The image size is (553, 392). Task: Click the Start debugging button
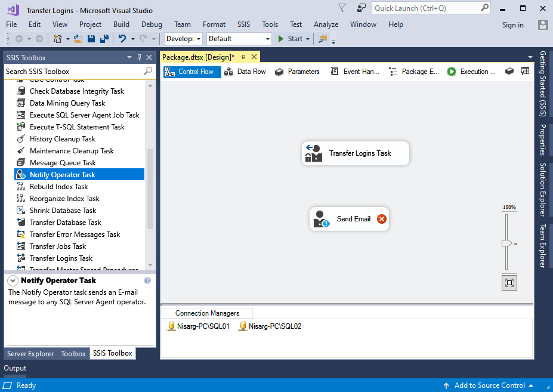tap(291, 39)
